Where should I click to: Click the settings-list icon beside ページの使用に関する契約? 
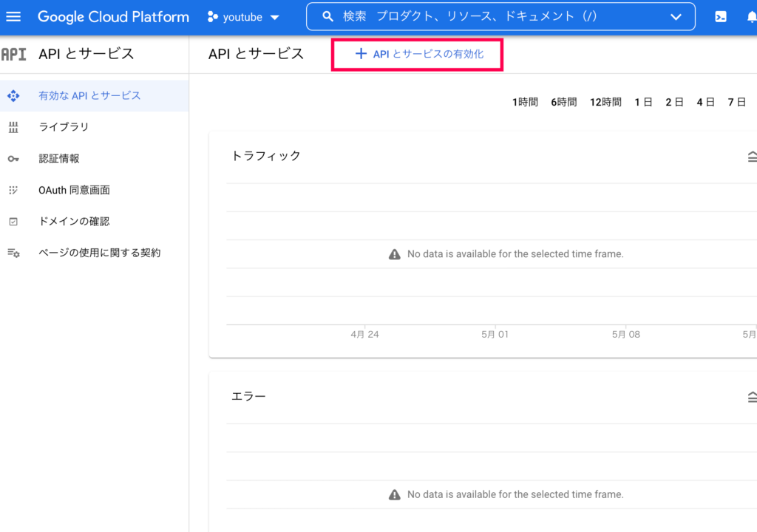click(x=13, y=253)
